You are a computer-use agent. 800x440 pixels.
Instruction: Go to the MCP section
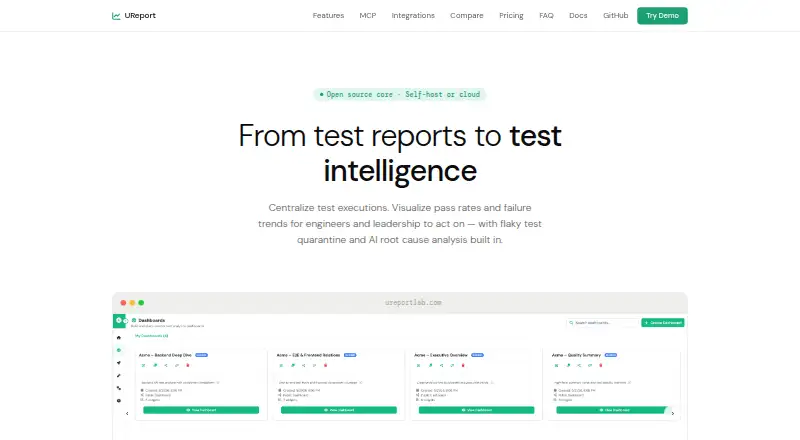(x=367, y=16)
